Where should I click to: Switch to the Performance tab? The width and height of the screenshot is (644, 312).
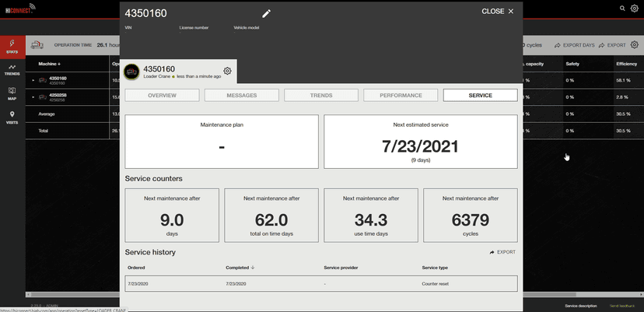click(x=401, y=96)
